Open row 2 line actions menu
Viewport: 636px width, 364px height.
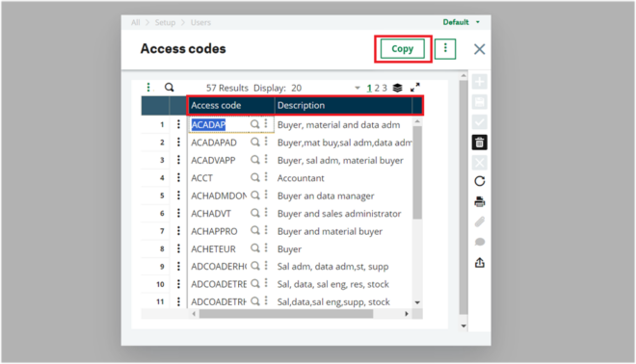[178, 143]
